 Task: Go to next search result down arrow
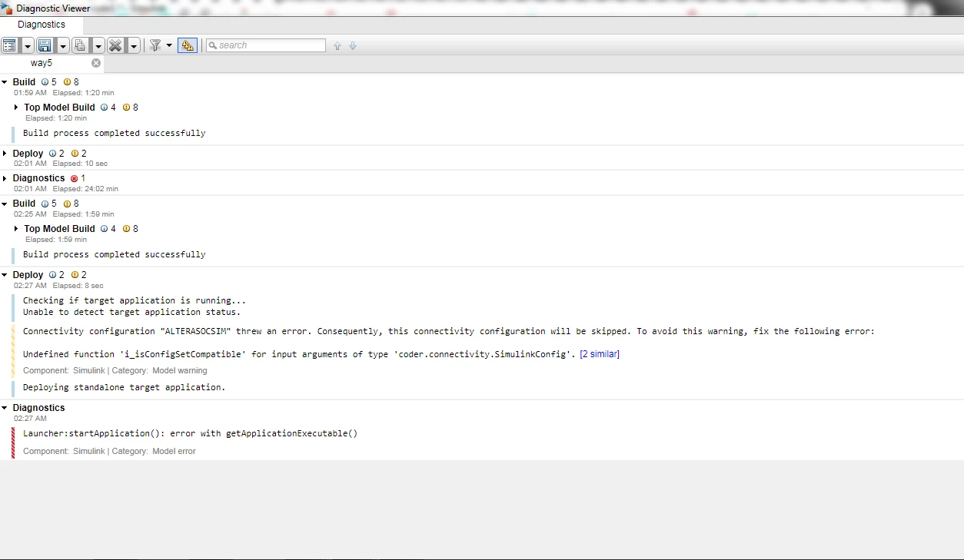point(353,46)
